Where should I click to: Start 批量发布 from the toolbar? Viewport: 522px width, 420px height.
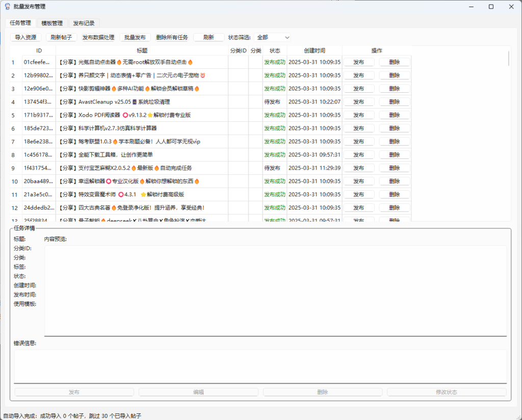(x=135, y=37)
